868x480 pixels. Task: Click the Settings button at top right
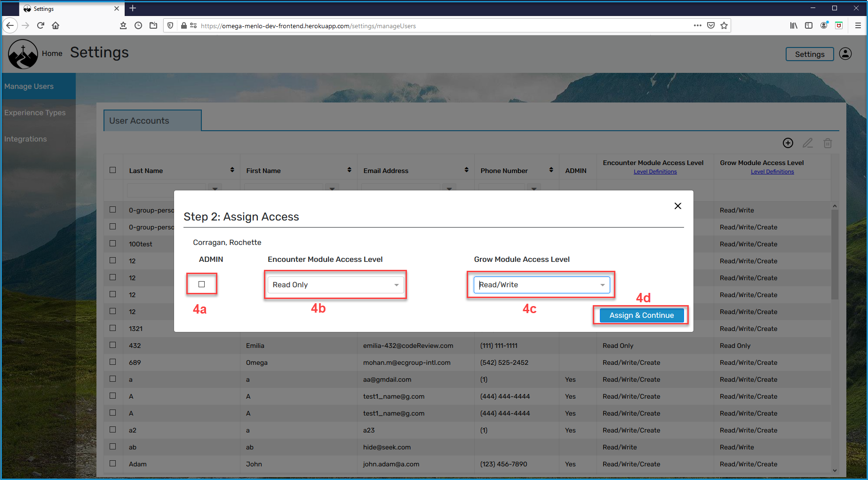pos(810,54)
